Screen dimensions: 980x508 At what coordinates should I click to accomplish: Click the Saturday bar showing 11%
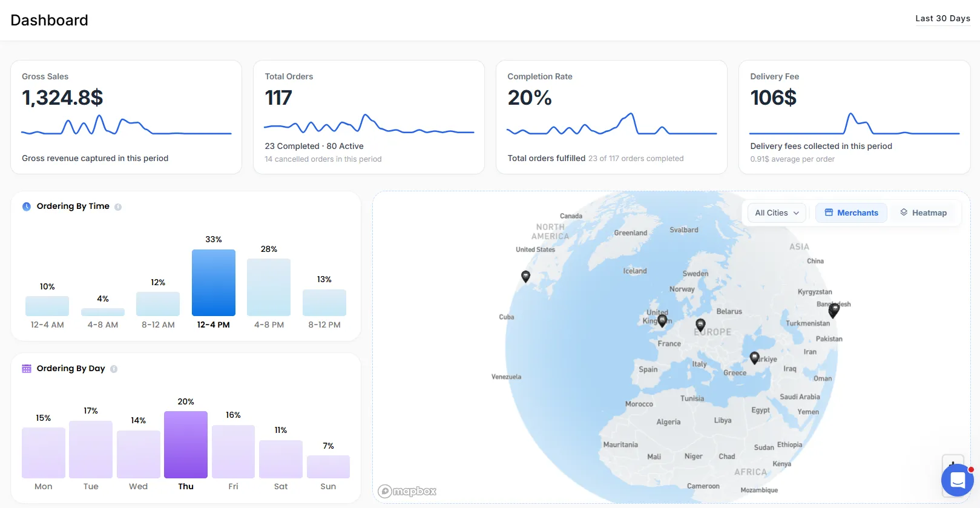click(x=281, y=460)
